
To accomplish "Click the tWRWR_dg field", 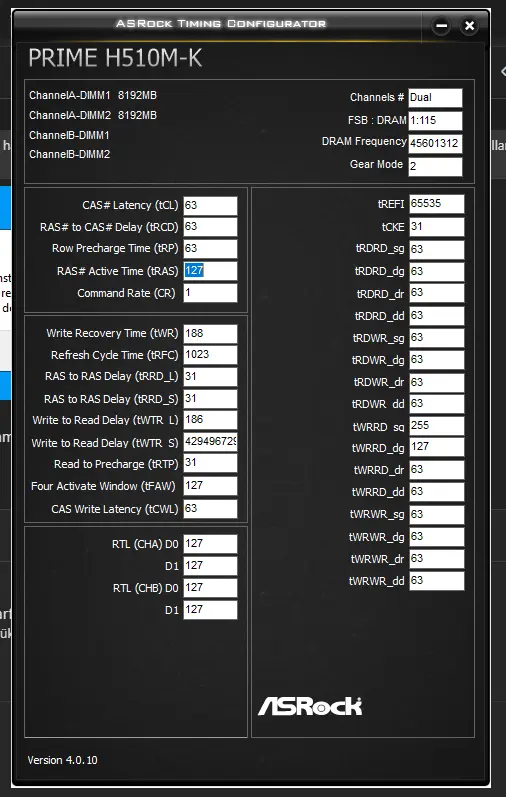I will tap(436, 537).
